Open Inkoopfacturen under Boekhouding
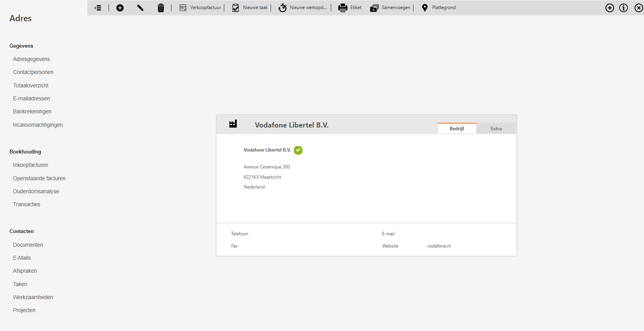Viewport: 644px width, 331px height. click(x=31, y=165)
